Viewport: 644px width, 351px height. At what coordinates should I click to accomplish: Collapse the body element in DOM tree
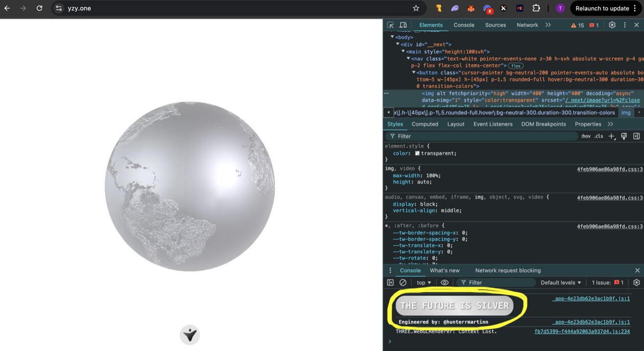393,37
